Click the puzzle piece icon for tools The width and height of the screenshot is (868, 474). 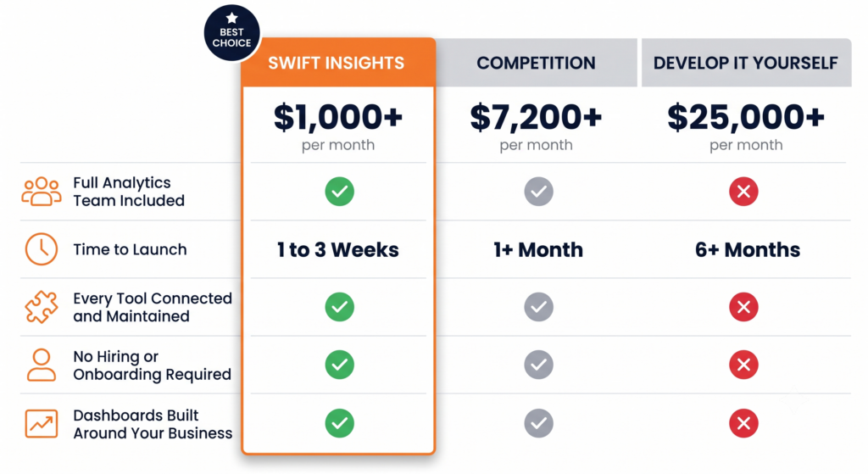click(x=41, y=307)
